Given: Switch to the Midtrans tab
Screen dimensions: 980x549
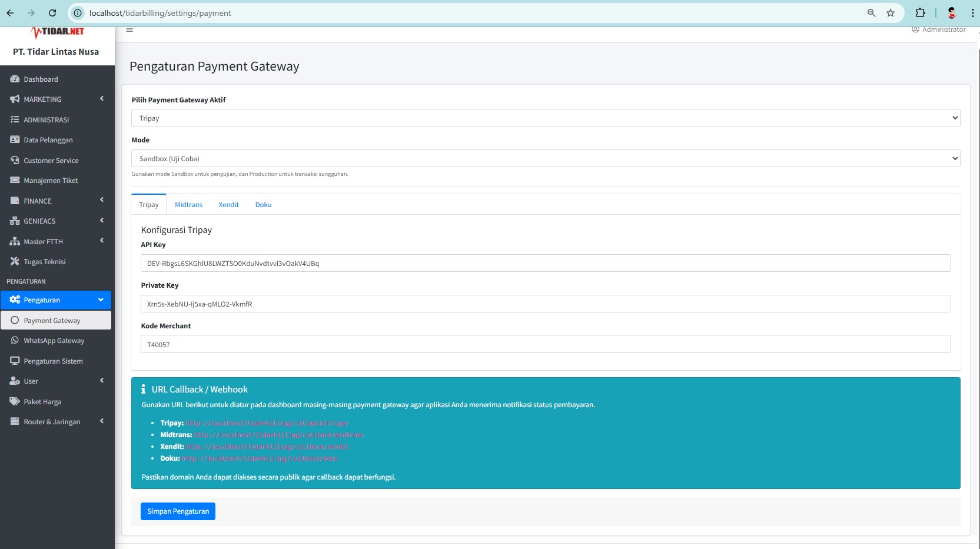Looking at the screenshot, I should tap(188, 205).
